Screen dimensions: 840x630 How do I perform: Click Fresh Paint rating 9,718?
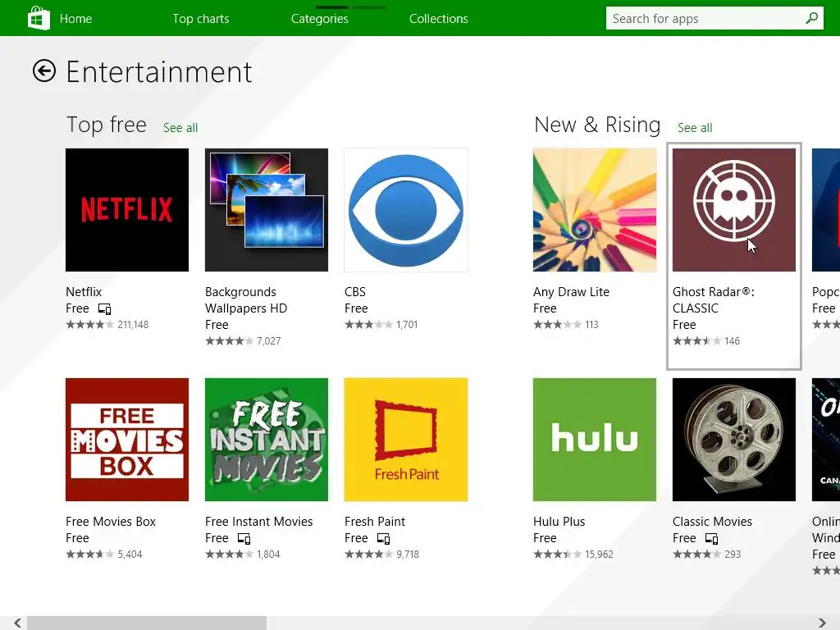(381, 555)
